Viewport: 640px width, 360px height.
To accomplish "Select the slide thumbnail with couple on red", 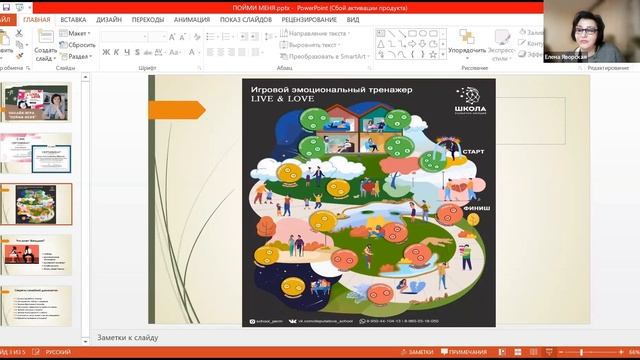I will [x=37, y=255].
